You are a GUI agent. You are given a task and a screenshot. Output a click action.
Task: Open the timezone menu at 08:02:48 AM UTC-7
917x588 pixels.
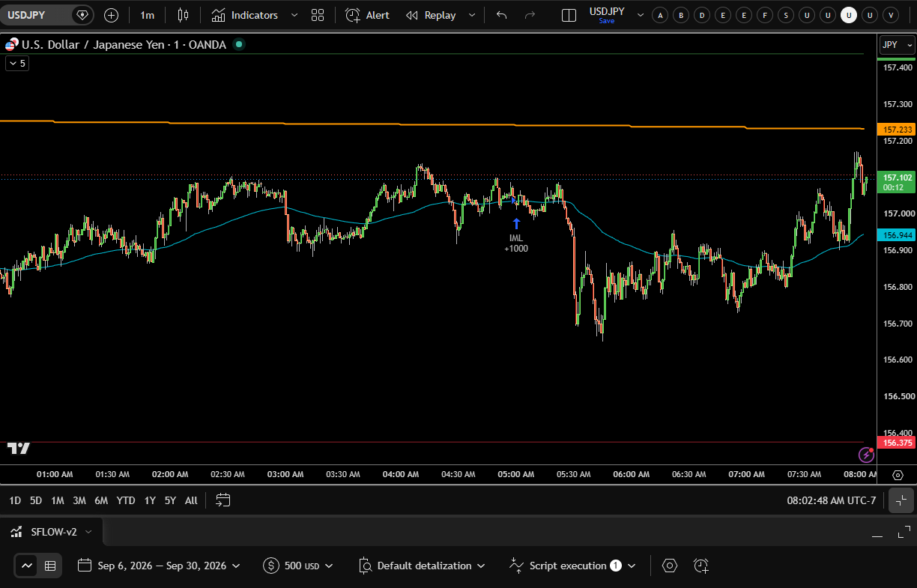831,500
